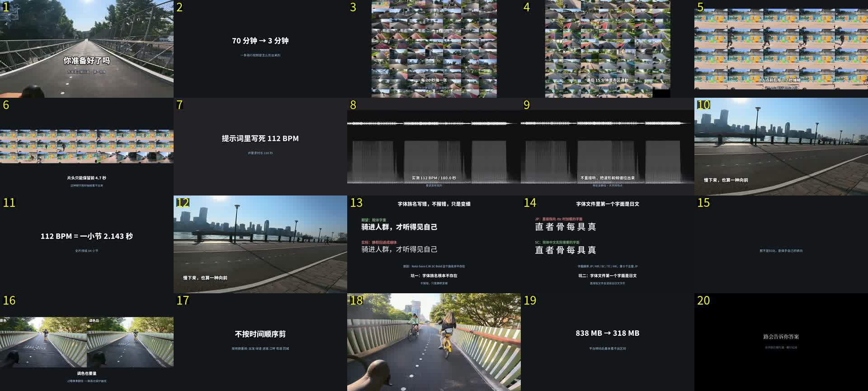The width and height of the screenshot is (868, 391).
Task: Open the bridge frame with yellow bike rider
Action: 434,342
